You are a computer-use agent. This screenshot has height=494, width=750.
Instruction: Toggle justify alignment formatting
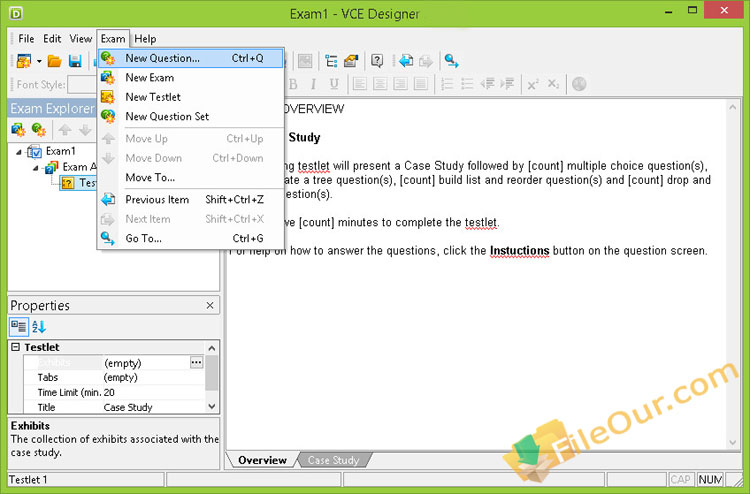pos(420,84)
